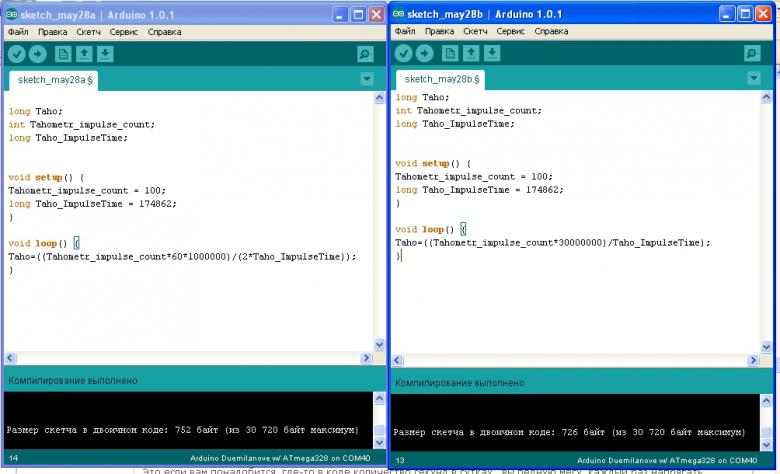
Task: Click the line with 30000000 formula
Action: [x=553, y=243]
